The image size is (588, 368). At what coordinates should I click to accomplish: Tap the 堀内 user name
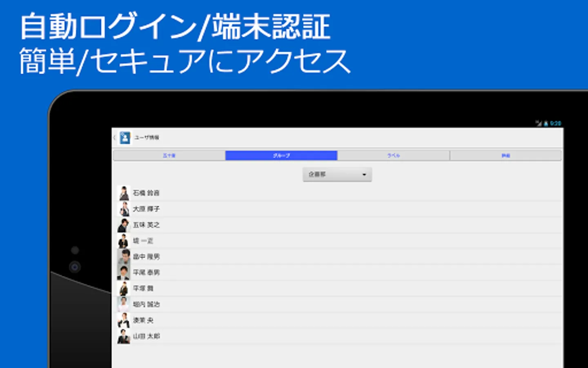click(146, 304)
